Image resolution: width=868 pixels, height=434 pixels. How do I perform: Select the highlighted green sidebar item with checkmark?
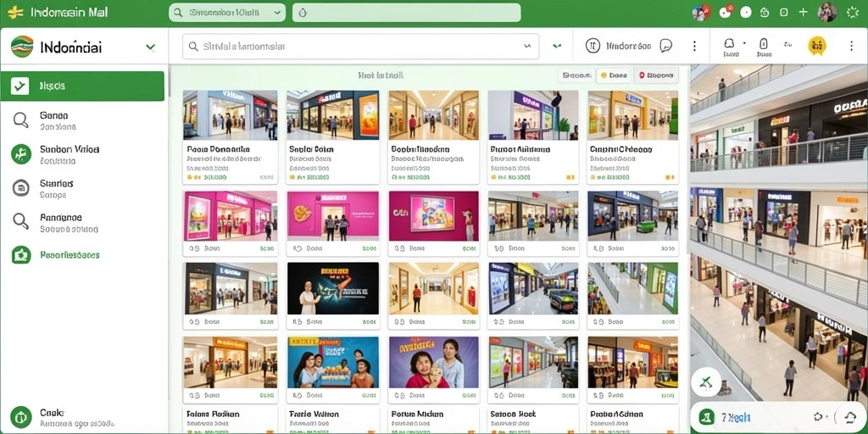tap(82, 86)
